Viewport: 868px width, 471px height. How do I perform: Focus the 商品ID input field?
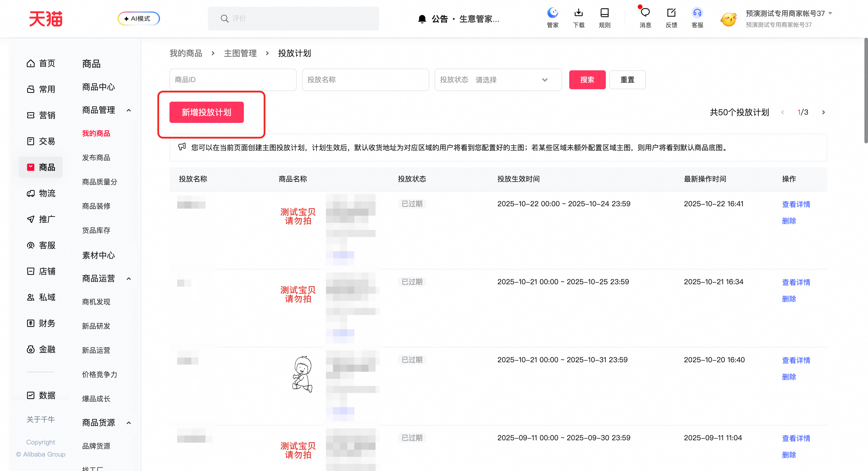coord(233,80)
